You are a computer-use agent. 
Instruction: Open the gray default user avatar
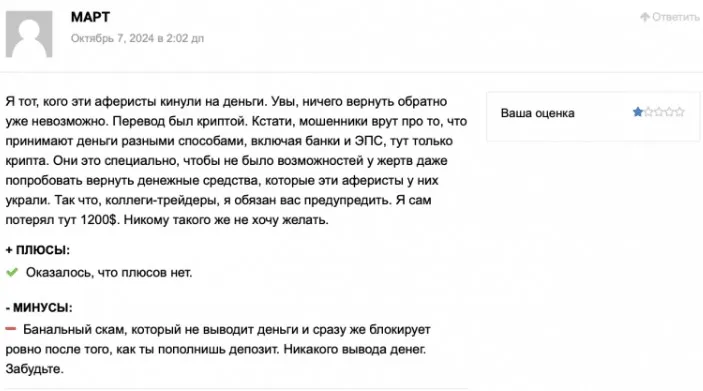click(29, 34)
